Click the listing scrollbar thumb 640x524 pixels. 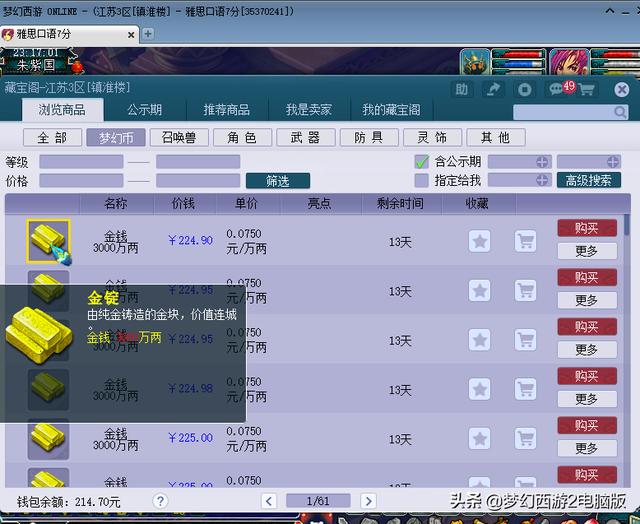[x=627, y=225]
